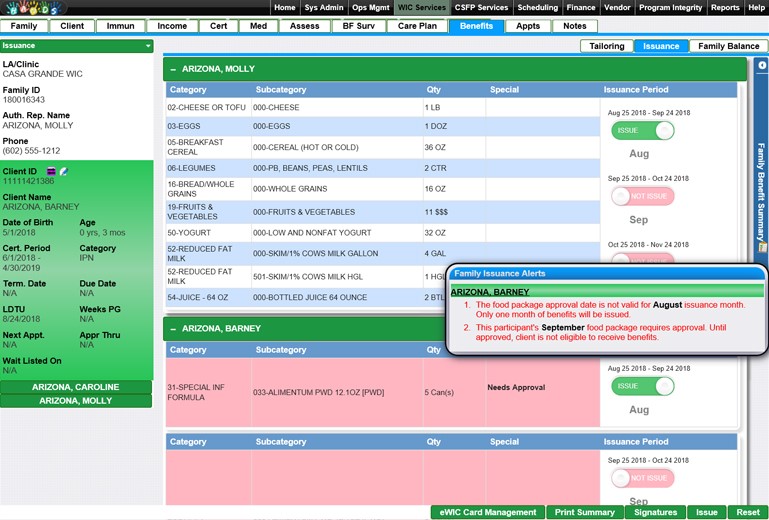Open the Tailoring tab

click(x=607, y=46)
